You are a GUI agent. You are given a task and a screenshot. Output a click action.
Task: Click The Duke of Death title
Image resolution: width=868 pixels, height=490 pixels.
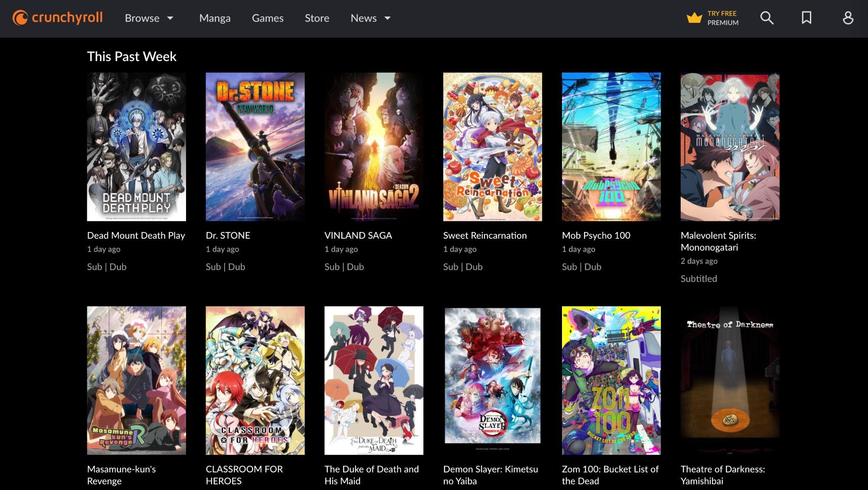point(372,475)
